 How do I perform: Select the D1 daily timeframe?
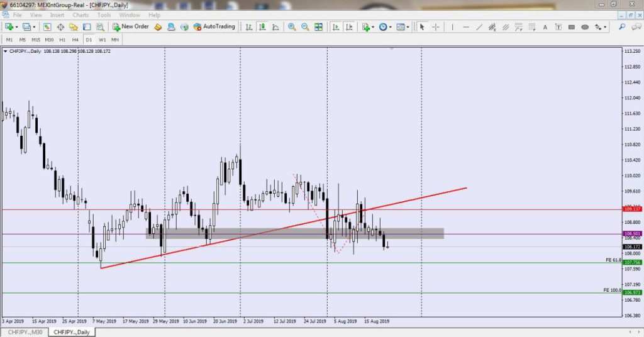click(x=89, y=40)
